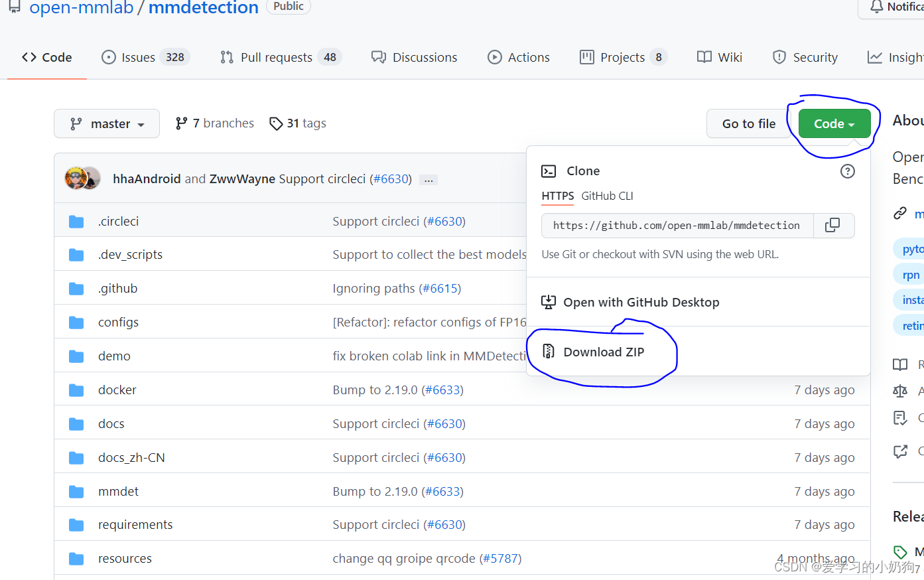Open the .github commit message 'Ignoring paths'

point(373,289)
